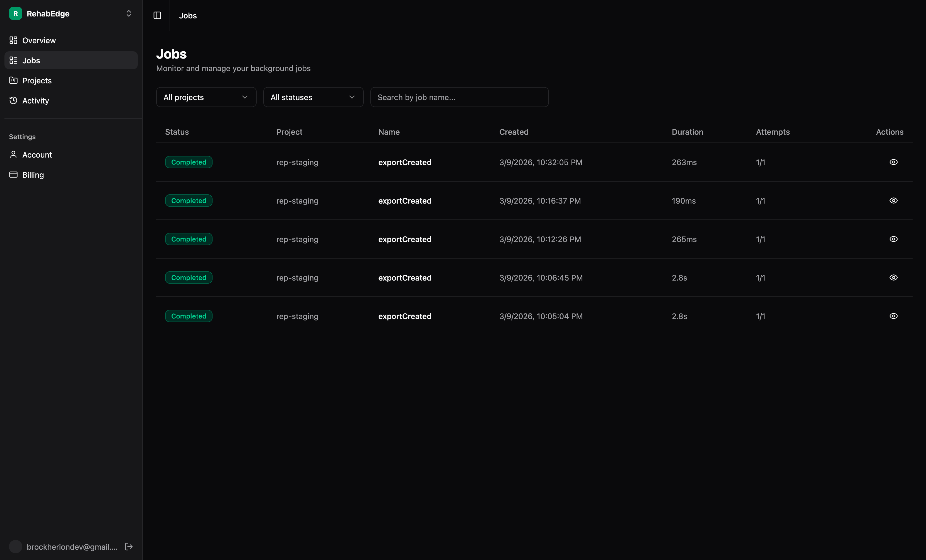Open the workspace switcher chevron

pyautogui.click(x=129, y=13)
